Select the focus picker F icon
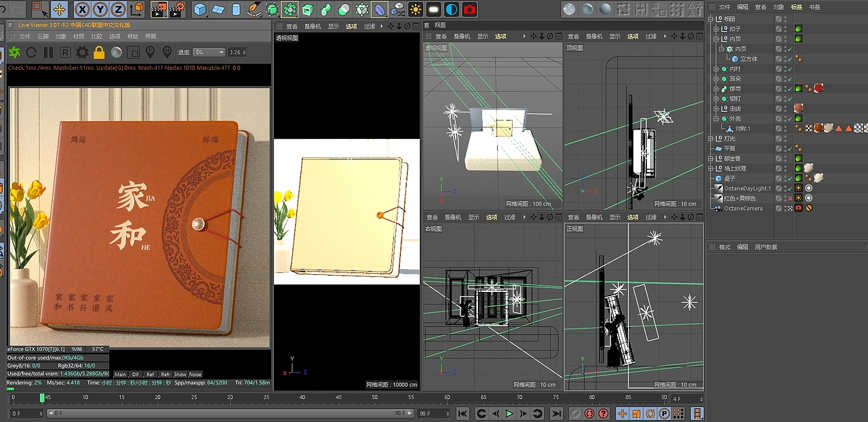Viewport: 868px width, 422px height. [151, 52]
